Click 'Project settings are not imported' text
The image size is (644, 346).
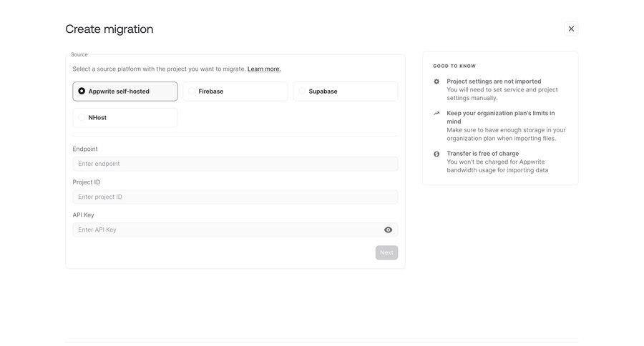click(x=494, y=81)
